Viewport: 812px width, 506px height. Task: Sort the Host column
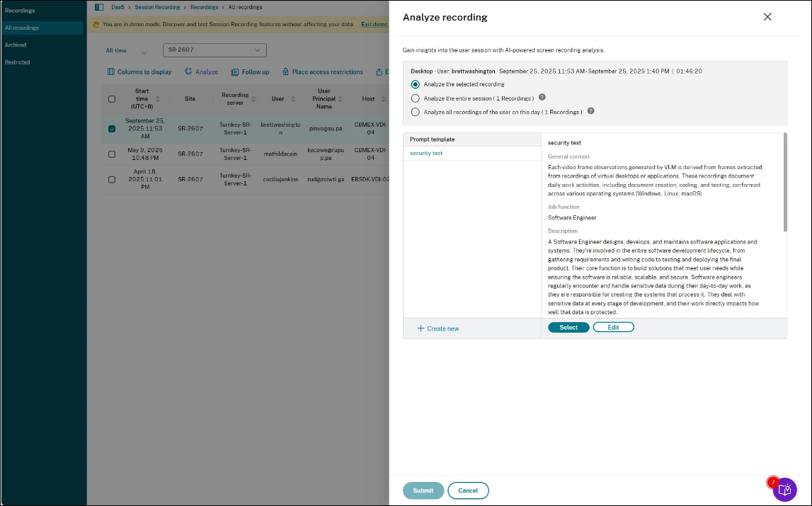tap(383, 99)
